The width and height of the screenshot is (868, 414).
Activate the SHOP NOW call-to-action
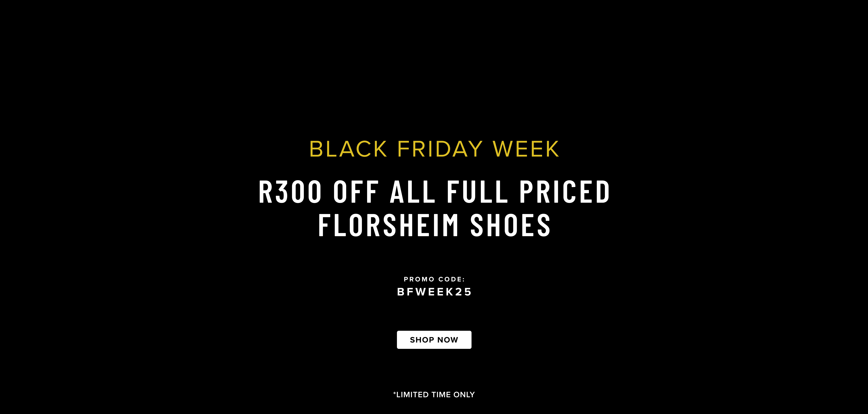pos(434,340)
